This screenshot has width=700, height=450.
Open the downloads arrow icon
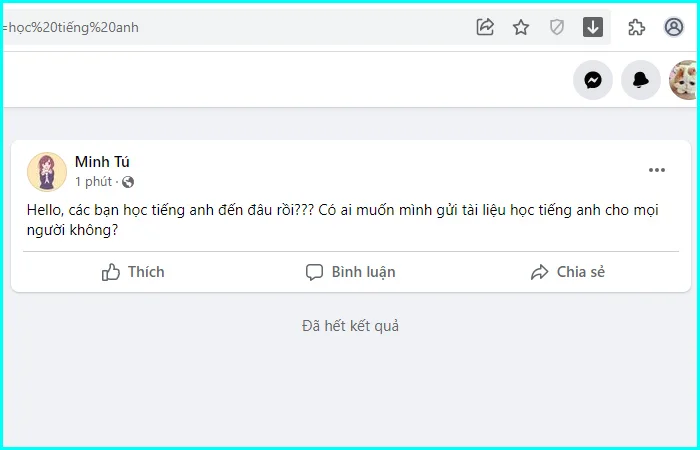tap(593, 28)
